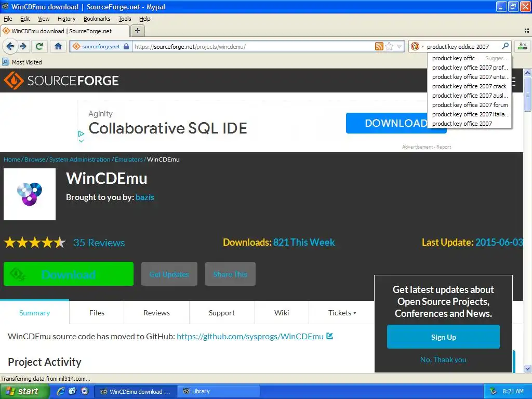Click the Get Updates button
The image size is (532, 399).
[x=169, y=274]
